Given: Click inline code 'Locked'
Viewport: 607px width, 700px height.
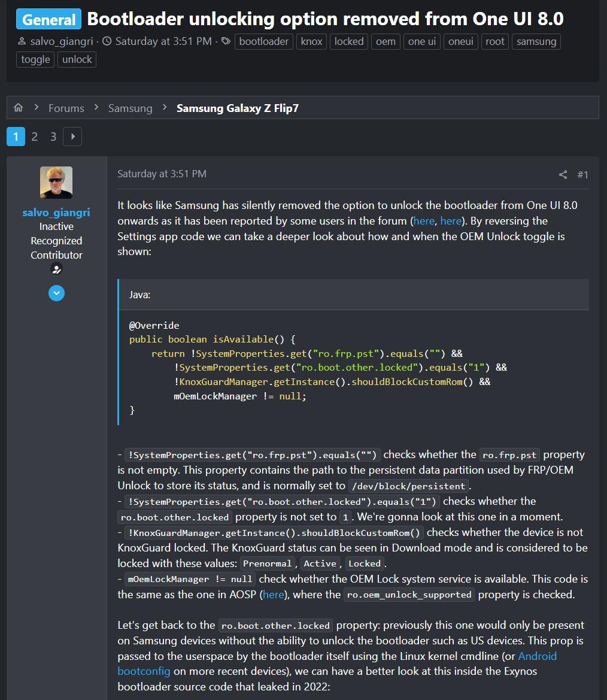Looking at the screenshot, I should tap(365, 563).
